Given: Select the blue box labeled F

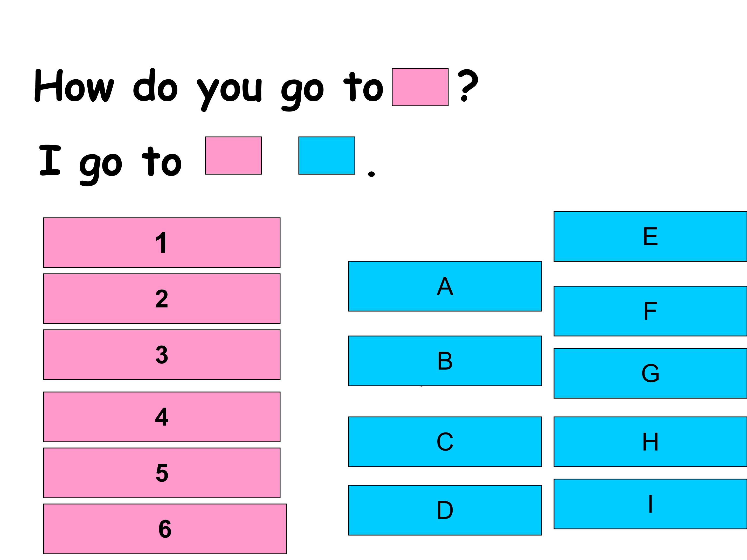Looking at the screenshot, I should point(650,311).
